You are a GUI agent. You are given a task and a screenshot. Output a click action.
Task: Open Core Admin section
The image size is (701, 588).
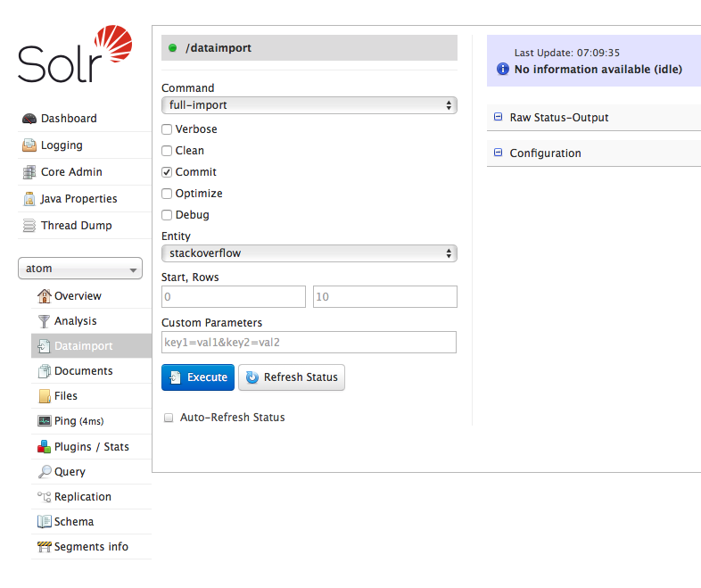point(71,171)
